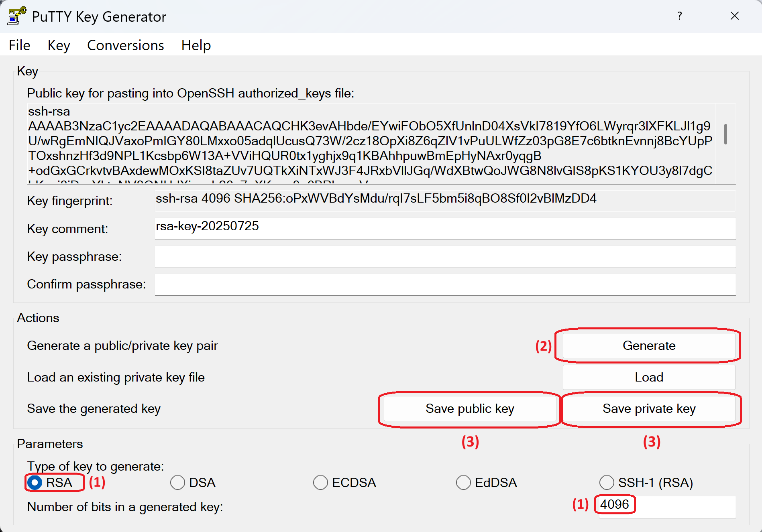This screenshot has width=762, height=532.
Task: Click the Key comment text field
Action: pyautogui.click(x=445, y=228)
